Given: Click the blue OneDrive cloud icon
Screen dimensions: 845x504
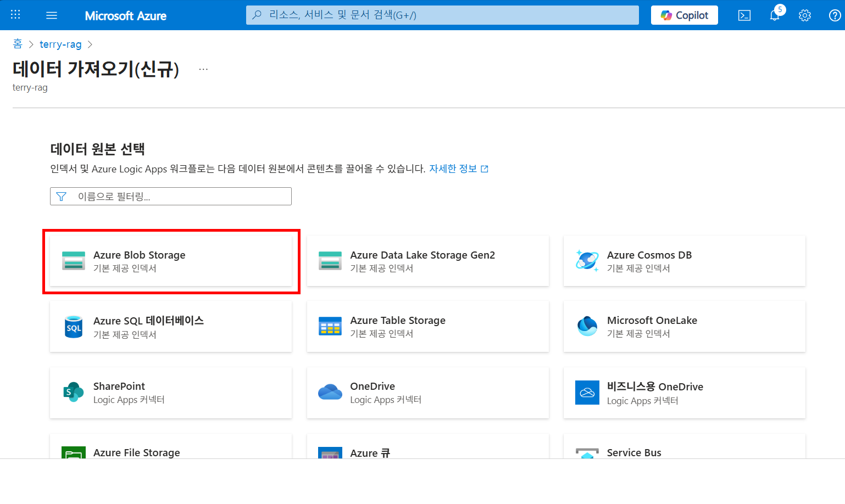Looking at the screenshot, I should (x=330, y=392).
